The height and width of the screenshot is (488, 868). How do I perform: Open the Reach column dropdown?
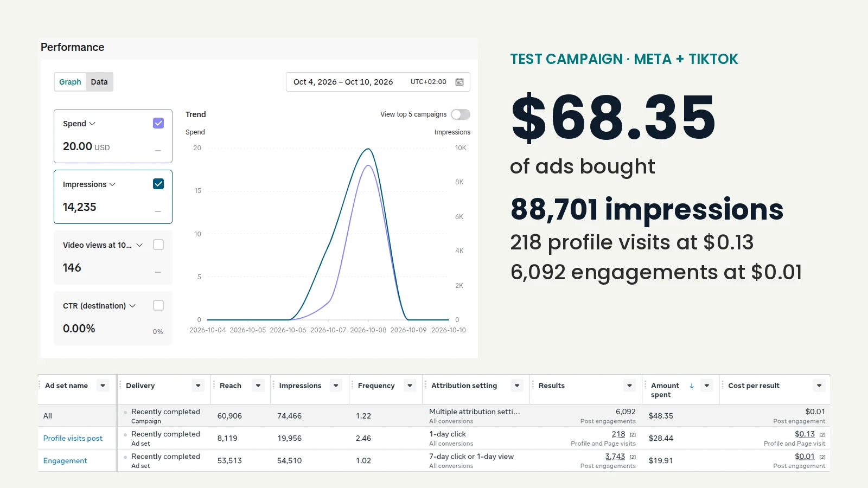click(x=258, y=386)
